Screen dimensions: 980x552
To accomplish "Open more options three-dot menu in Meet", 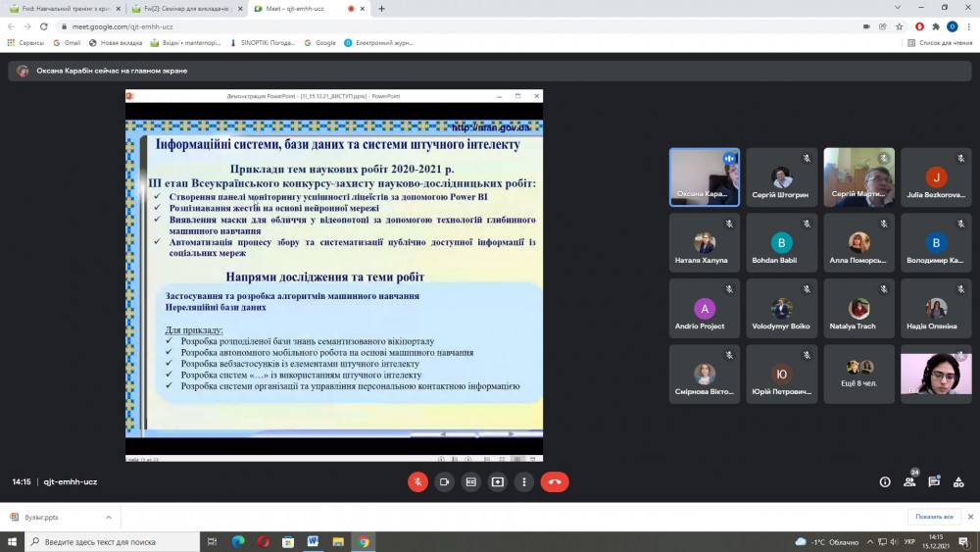I will (x=524, y=482).
